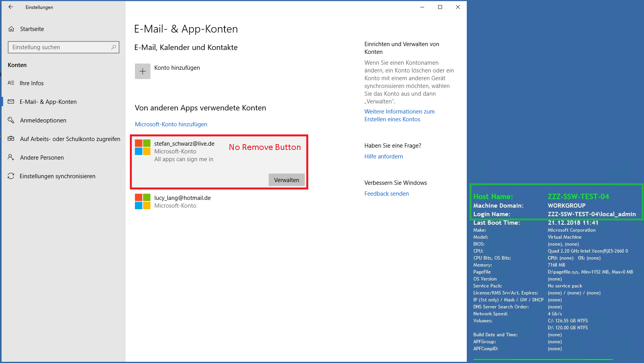Click Microsoft-Konto hinzufügen link
The width and height of the screenshot is (644, 363).
(171, 124)
